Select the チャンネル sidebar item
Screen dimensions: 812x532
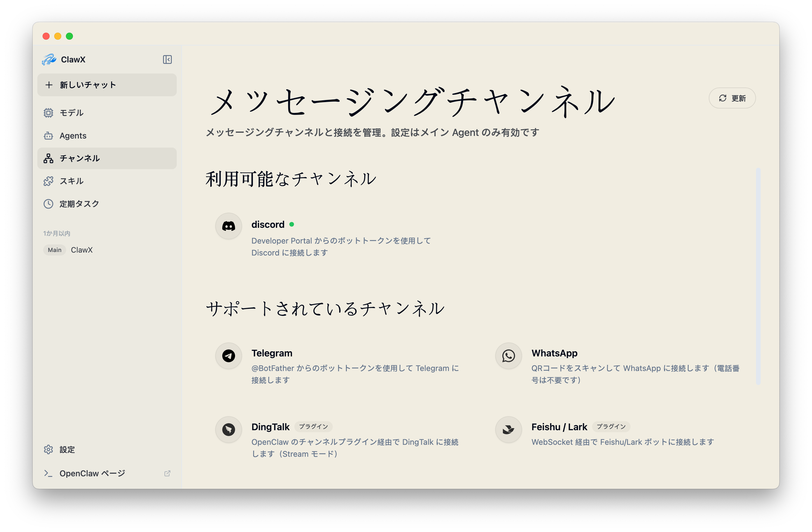(80, 158)
